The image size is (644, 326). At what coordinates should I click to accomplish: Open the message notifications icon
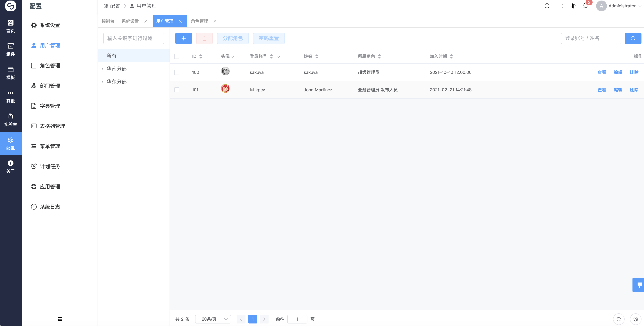[x=586, y=6]
